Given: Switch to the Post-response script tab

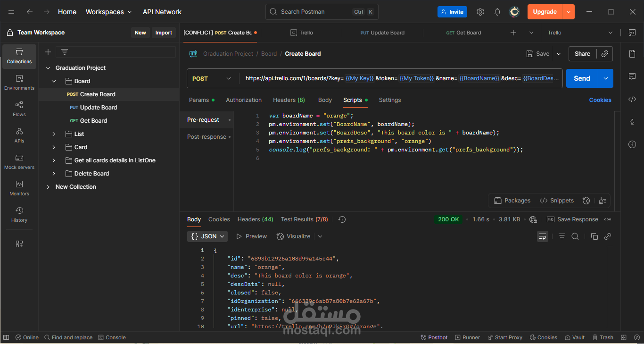Looking at the screenshot, I should (206, 137).
